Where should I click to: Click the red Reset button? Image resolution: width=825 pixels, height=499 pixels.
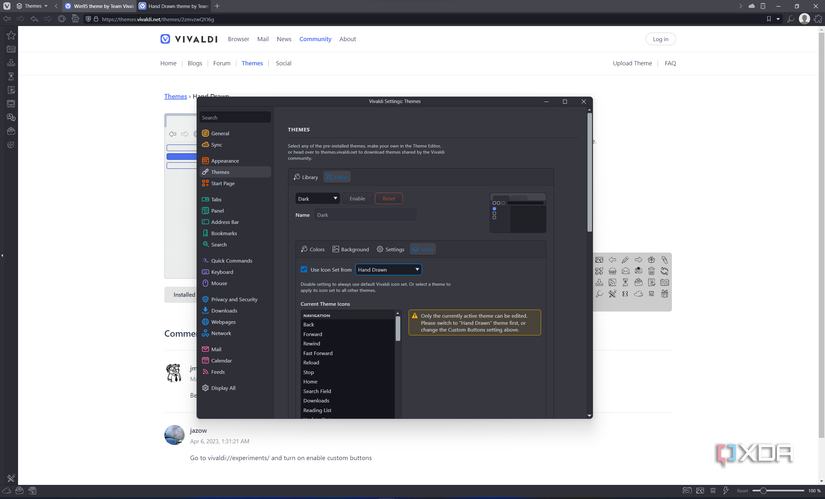[389, 198]
